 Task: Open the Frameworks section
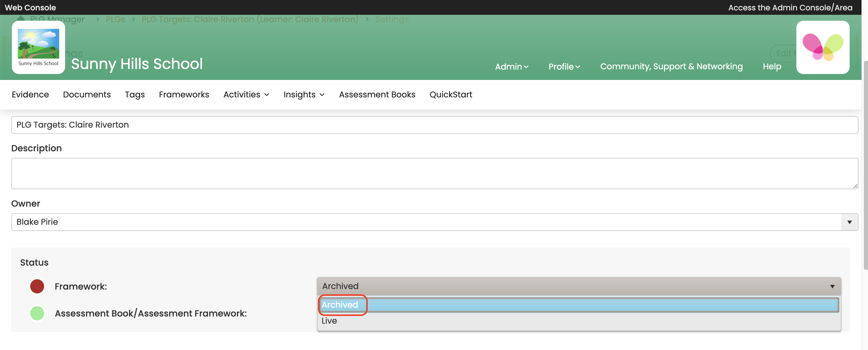[x=184, y=94]
